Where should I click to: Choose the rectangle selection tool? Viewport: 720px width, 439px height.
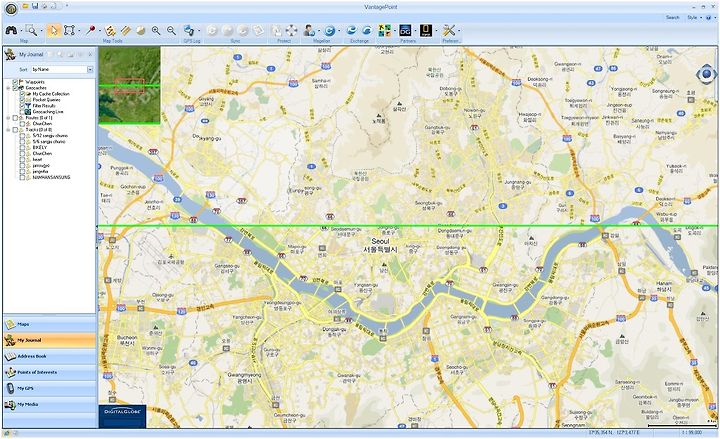[69, 30]
